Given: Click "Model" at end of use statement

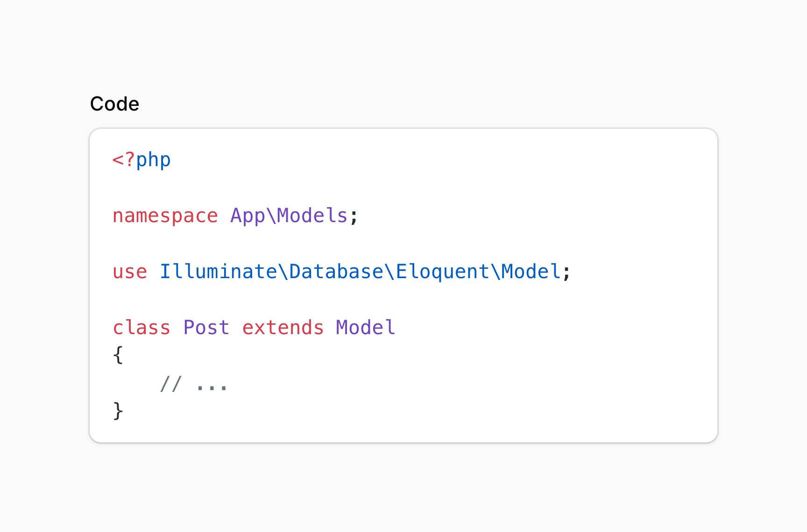Looking at the screenshot, I should click(531, 272).
